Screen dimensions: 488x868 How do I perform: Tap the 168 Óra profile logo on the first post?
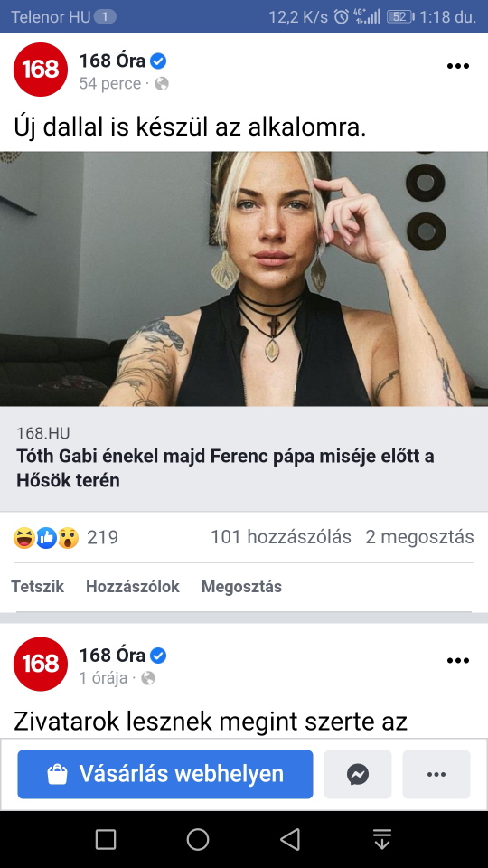41,70
